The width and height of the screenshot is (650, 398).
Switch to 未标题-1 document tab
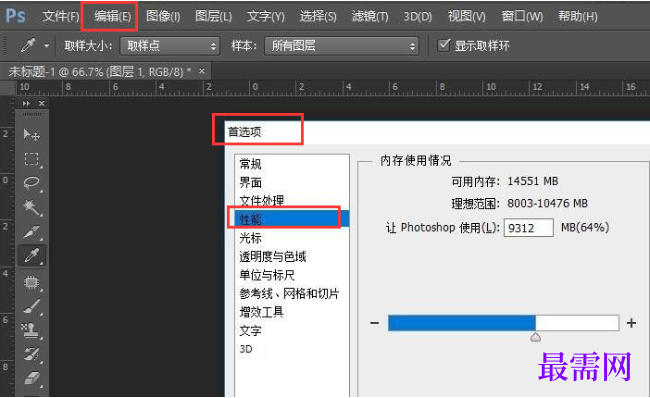coord(99,72)
